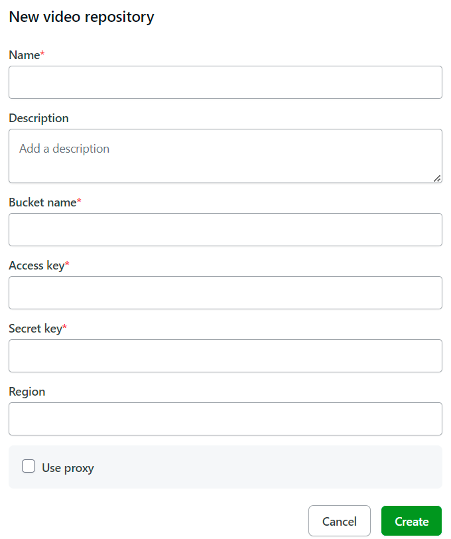Cancel the new video repository form
The image size is (451, 539).
point(339,521)
